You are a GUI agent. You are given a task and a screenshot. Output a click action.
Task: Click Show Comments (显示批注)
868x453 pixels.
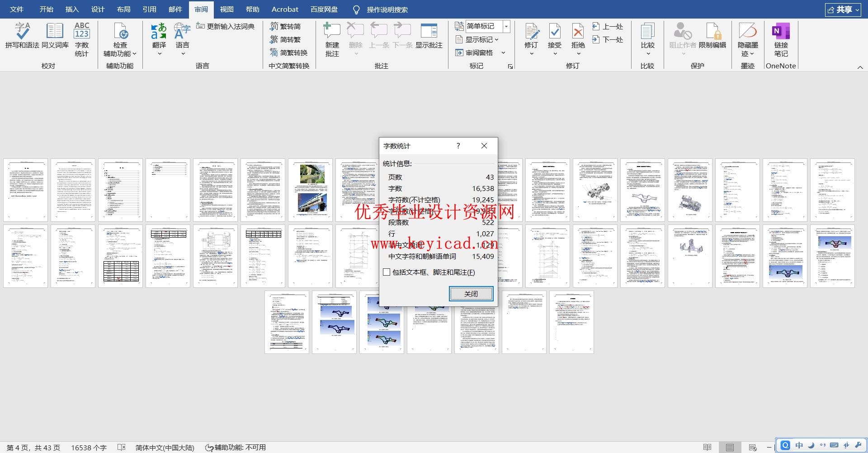[429, 35]
